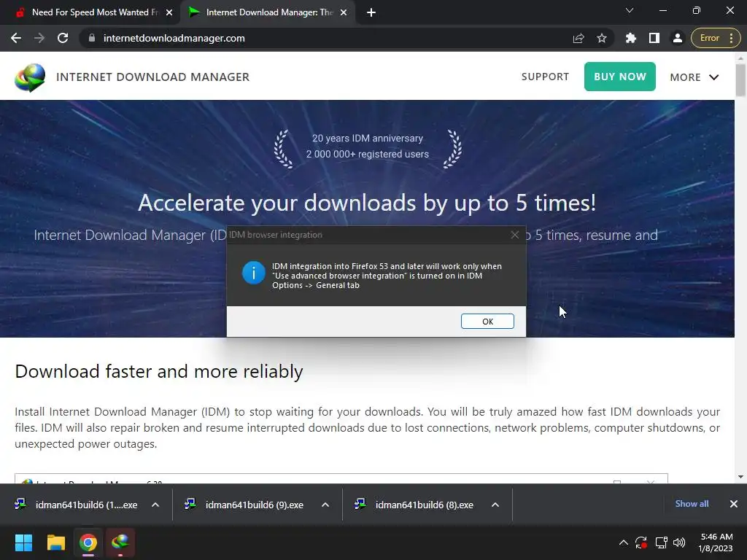Click the scrollbar down arrow
This screenshot has height=560, width=747.
(x=740, y=477)
